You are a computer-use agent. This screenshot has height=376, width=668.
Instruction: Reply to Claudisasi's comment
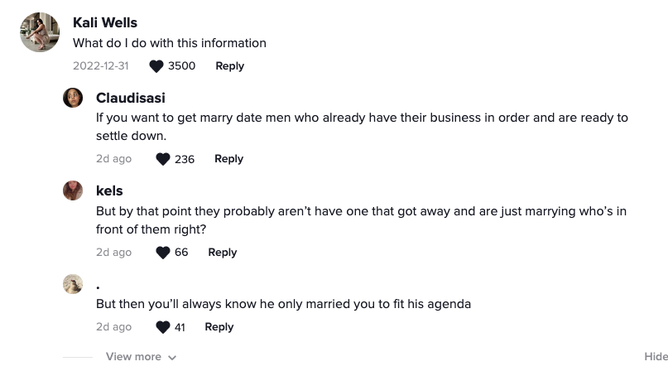pos(229,159)
